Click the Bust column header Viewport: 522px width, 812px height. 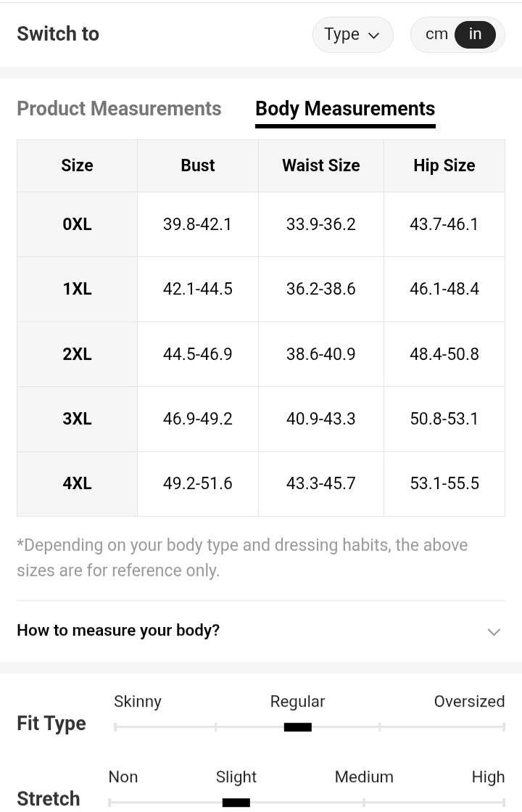pos(198,165)
